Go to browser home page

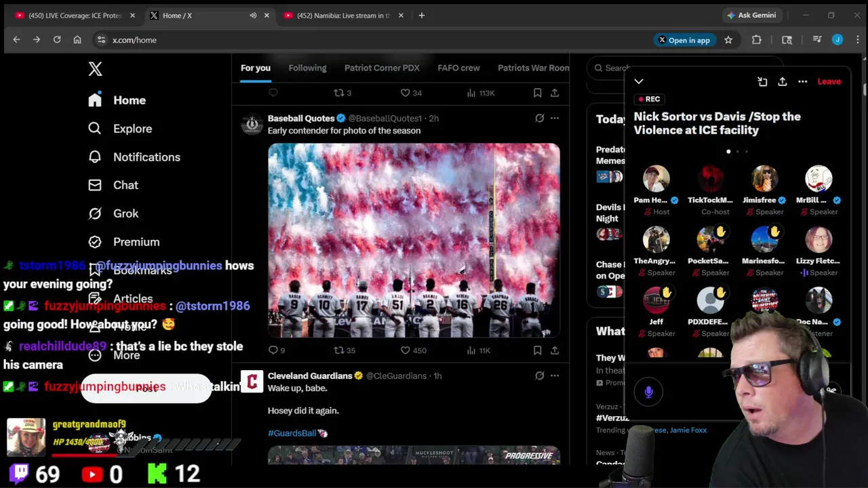tap(77, 40)
